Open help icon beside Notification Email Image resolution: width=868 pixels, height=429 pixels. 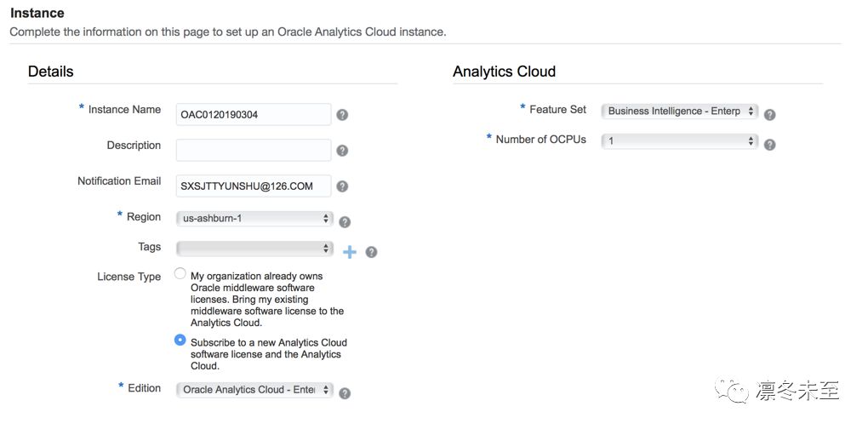[342, 186]
